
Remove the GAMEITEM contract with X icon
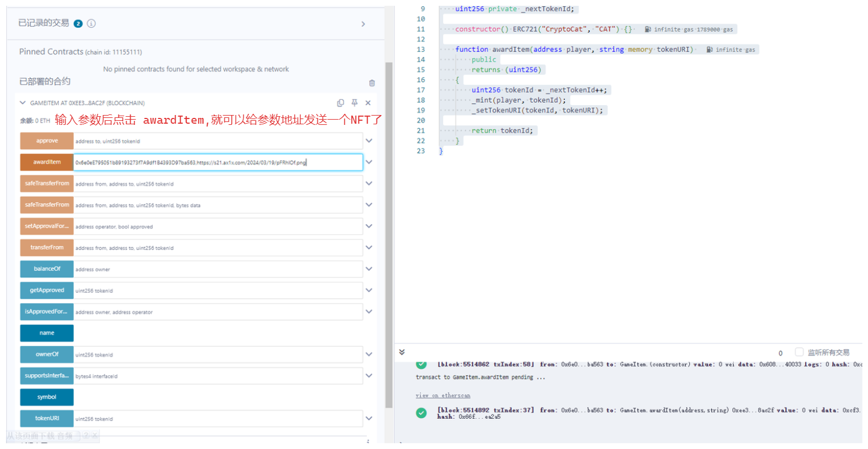point(368,103)
